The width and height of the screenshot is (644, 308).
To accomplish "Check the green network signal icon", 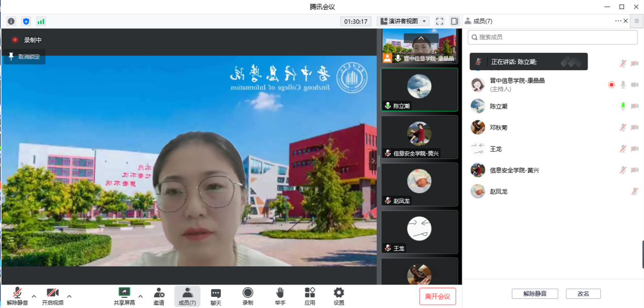I will [41, 21].
